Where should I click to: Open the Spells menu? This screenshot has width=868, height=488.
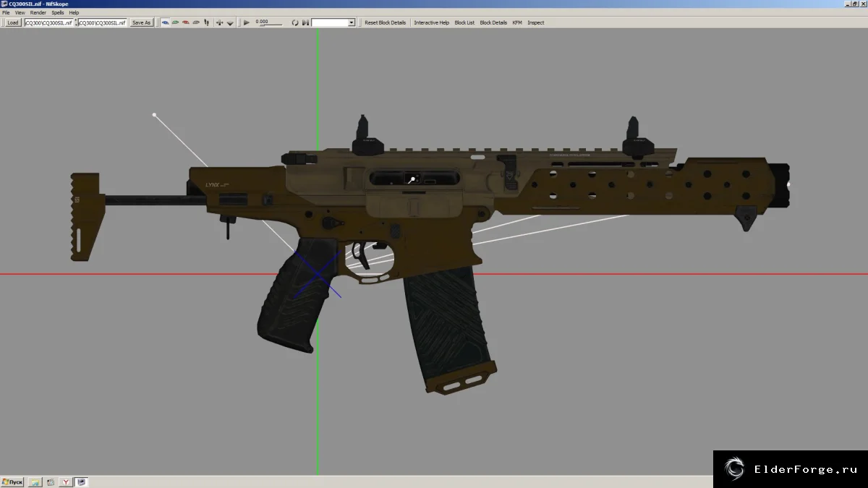[57, 13]
